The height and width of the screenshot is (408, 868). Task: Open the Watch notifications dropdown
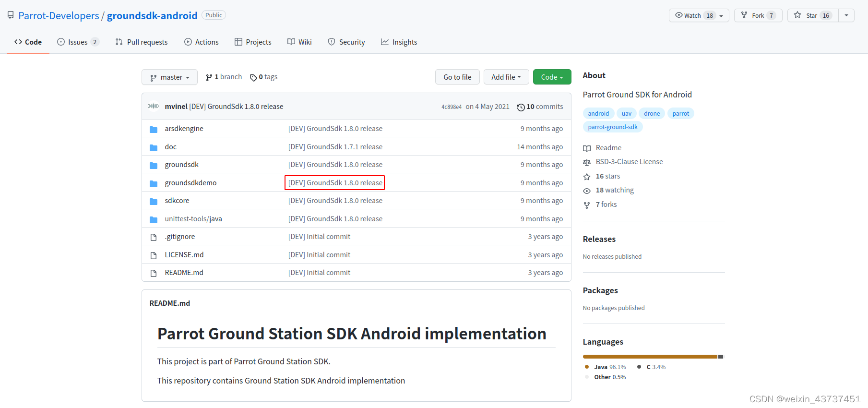click(699, 15)
